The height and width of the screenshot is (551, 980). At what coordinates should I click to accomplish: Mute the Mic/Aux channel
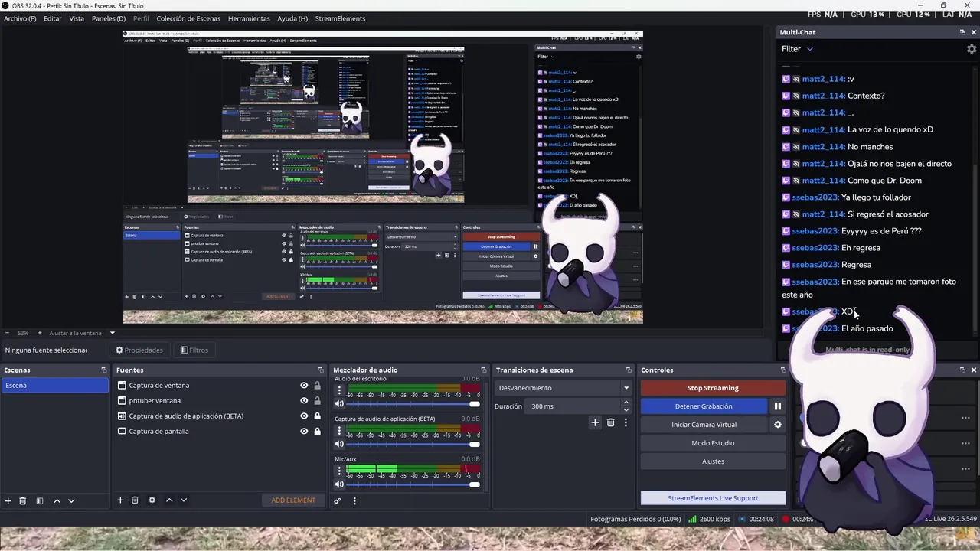click(x=339, y=484)
